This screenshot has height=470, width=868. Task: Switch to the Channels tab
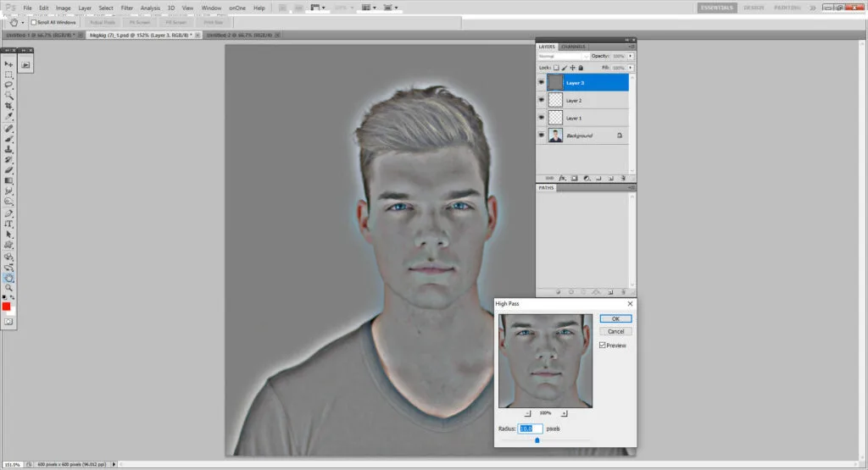click(573, 47)
